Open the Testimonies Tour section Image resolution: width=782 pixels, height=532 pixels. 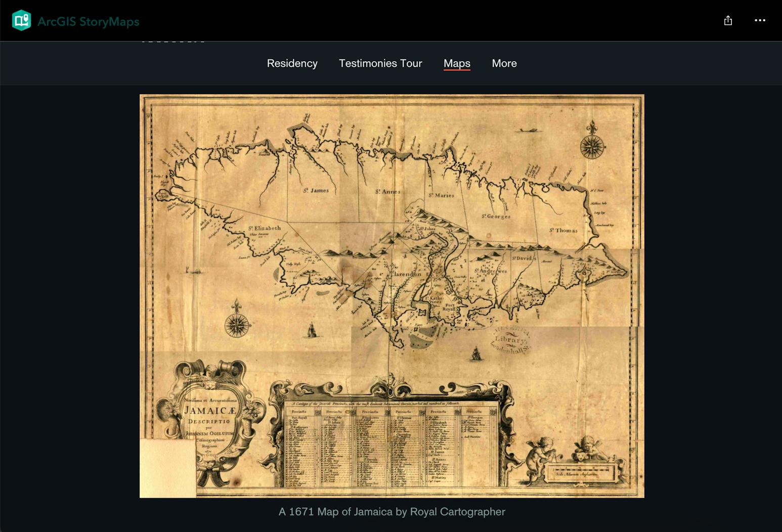coord(380,63)
